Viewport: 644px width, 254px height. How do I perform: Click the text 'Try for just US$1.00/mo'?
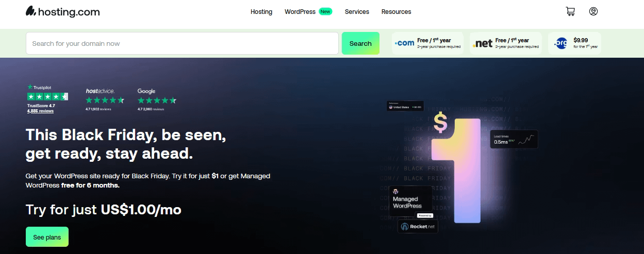104,210
